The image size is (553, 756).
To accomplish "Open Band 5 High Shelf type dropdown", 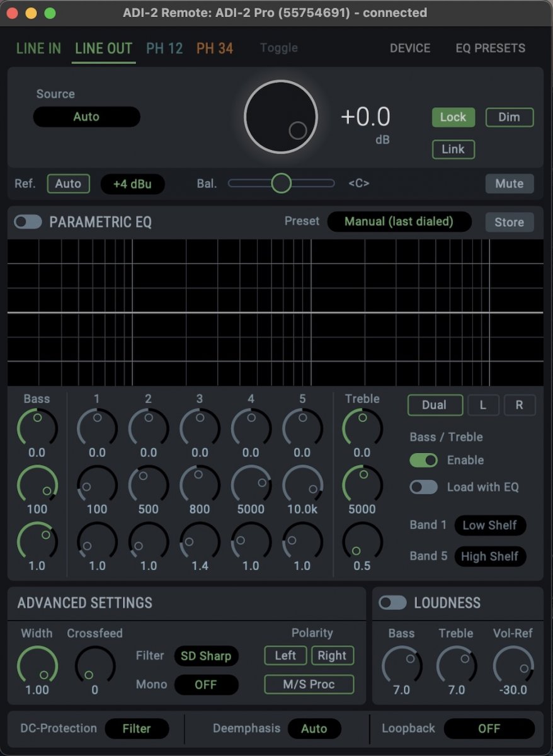I will 490,556.
